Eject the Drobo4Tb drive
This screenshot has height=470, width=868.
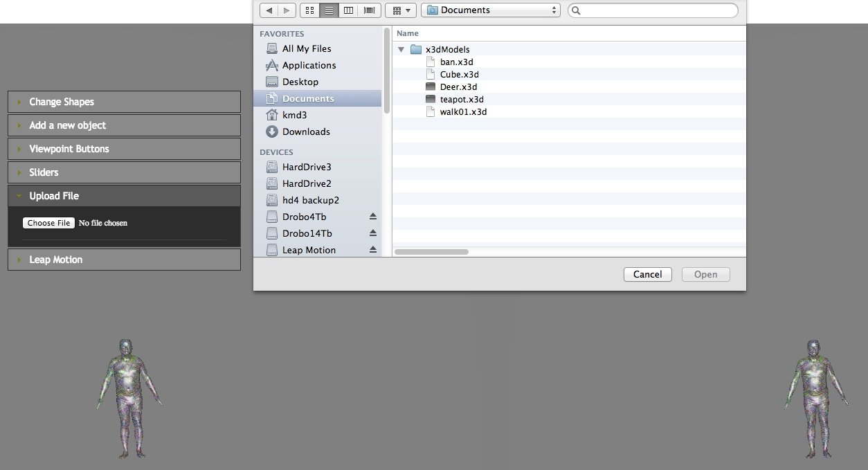click(x=372, y=217)
